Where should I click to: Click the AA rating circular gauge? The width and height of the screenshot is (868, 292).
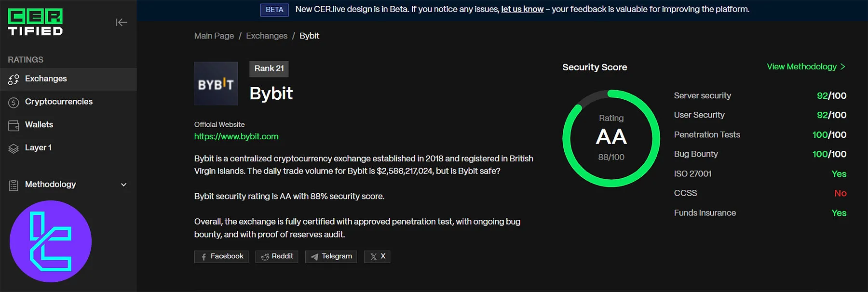click(x=611, y=138)
